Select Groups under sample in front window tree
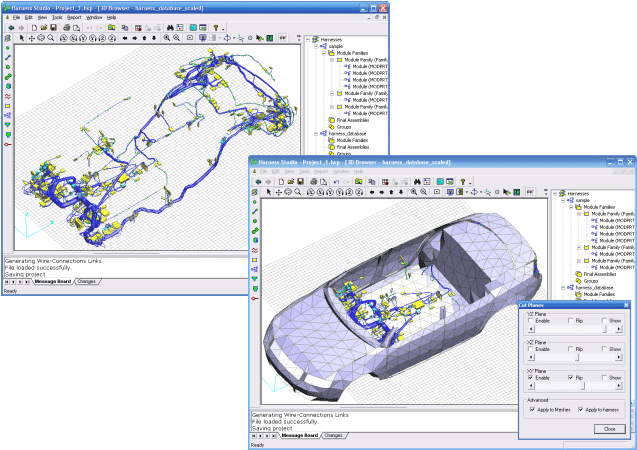The width and height of the screenshot is (637, 450). click(591, 281)
